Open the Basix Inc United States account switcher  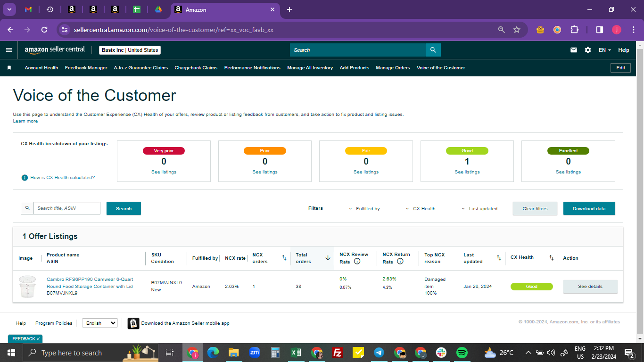point(130,50)
